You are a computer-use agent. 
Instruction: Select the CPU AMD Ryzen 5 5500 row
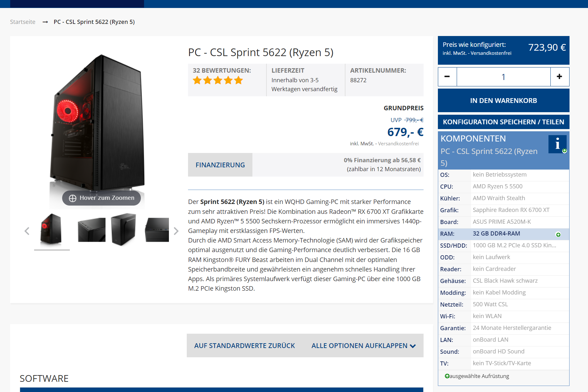tap(504, 186)
